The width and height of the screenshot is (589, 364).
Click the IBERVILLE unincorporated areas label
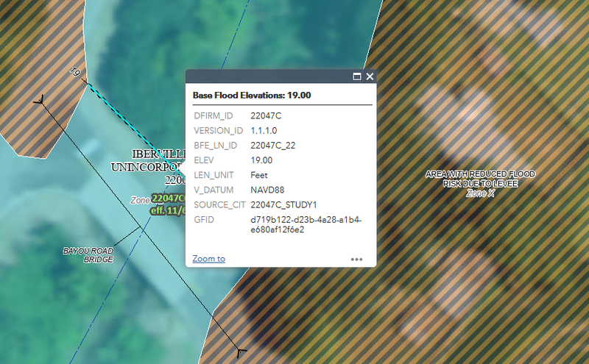pyautogui.click(x=149, y=167)
